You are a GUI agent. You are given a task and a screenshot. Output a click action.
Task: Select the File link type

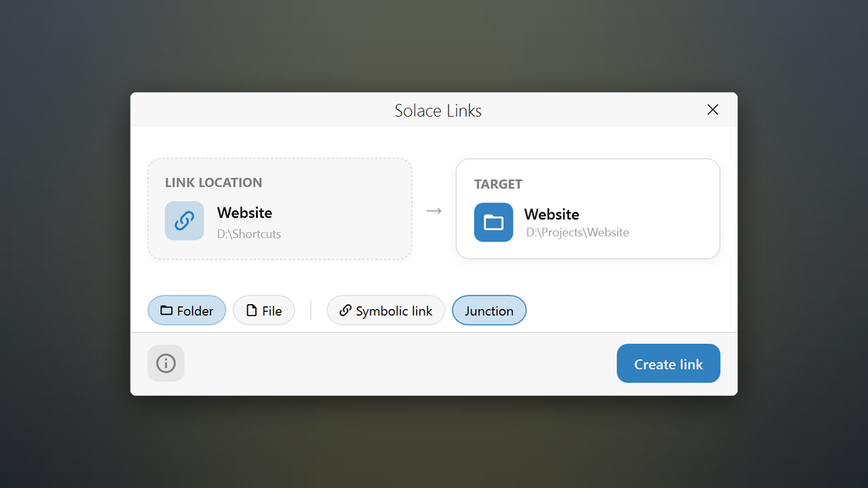[x=264, y=310]
